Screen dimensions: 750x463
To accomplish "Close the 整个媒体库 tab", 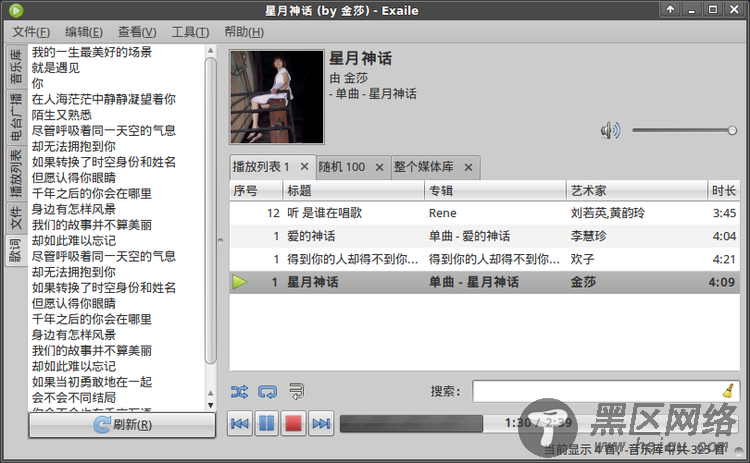I will [x=468, y=167].
